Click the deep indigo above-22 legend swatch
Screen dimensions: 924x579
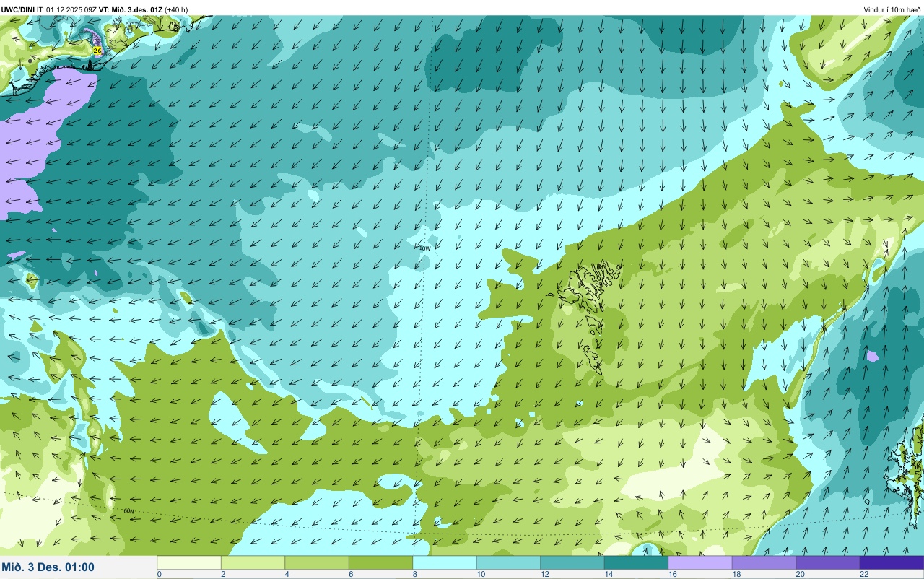(892, 562)
